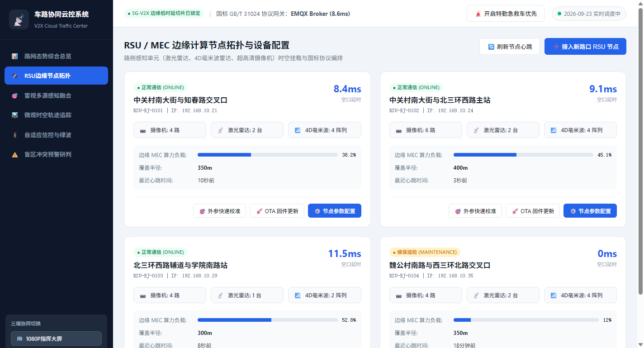The height and width of the screenshot is (348, 644).
Task: Click coverage radius value 400m
Action: point(460,168)
